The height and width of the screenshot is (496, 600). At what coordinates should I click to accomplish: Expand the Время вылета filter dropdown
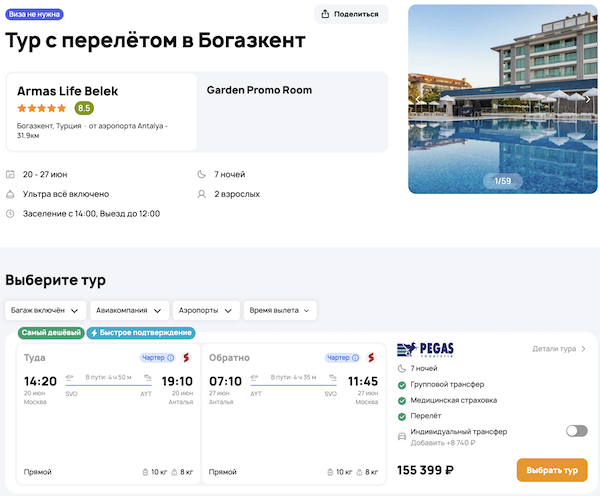coord(280,310)
